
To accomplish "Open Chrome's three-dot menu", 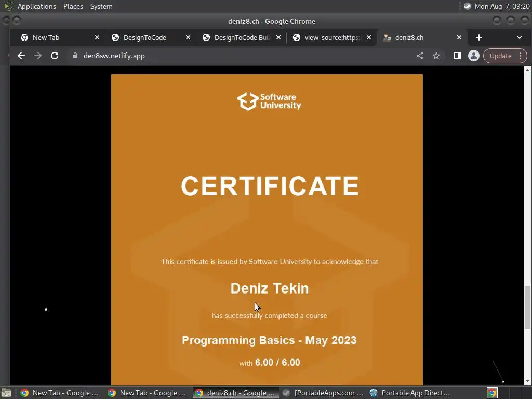I will [521, 56].
